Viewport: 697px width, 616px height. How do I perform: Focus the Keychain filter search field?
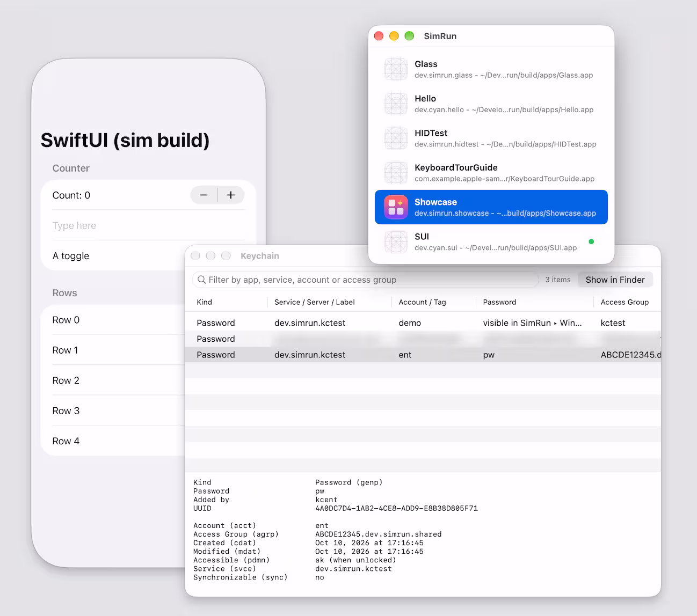pos(365,280)
